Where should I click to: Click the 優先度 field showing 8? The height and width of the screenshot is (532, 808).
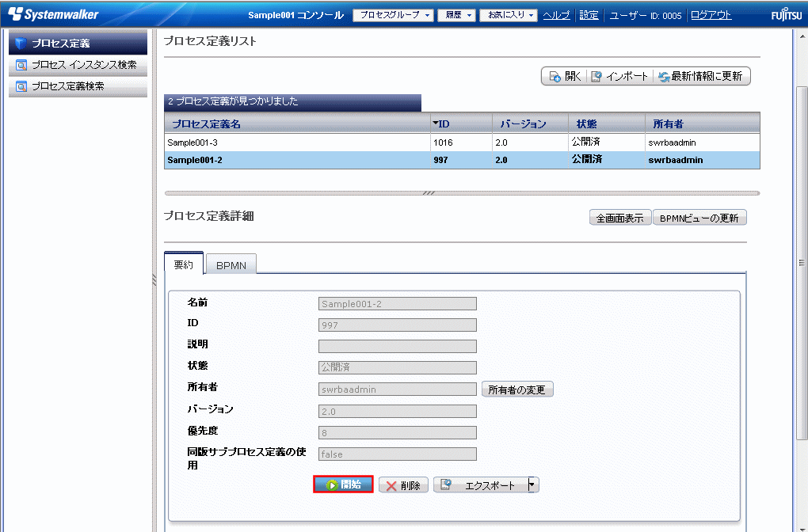pos(398,432)
